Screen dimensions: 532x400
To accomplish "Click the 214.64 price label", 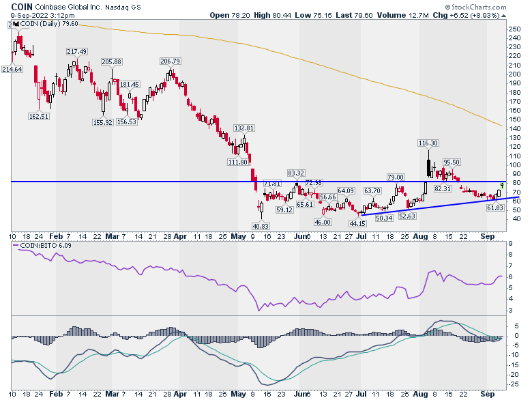I will coord(12,69).
